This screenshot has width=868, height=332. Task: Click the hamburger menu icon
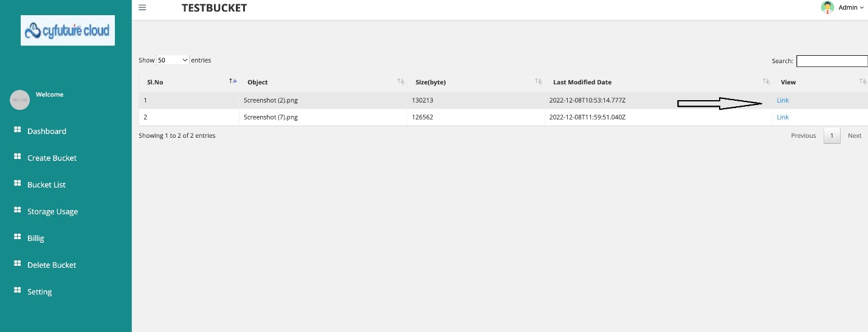142,8
